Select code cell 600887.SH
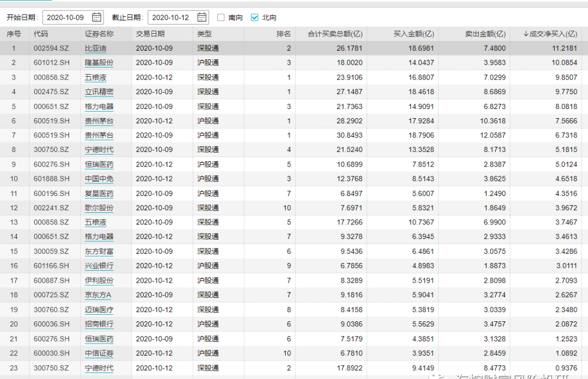Viewport: 588px width, 379px height. [x=52, y=280]
